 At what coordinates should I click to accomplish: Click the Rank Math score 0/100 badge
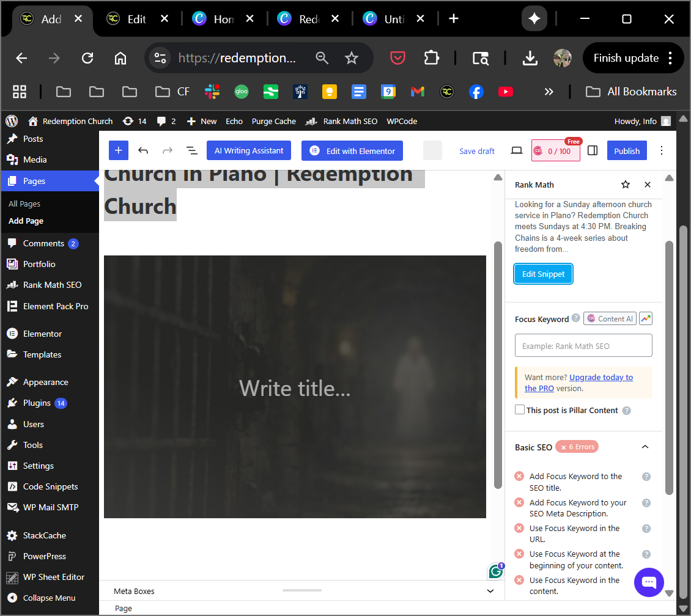[x=555, y=151]
